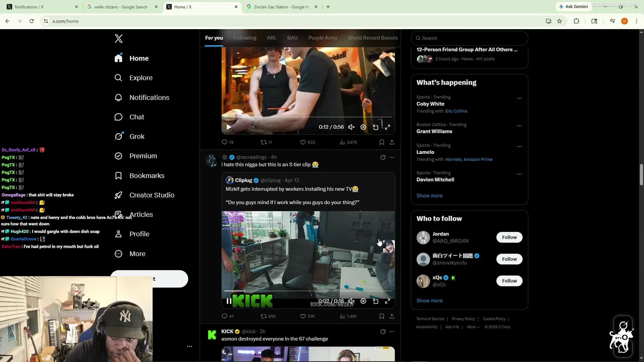
Task: Like the post with 31K likes
Action: point(307,316)
